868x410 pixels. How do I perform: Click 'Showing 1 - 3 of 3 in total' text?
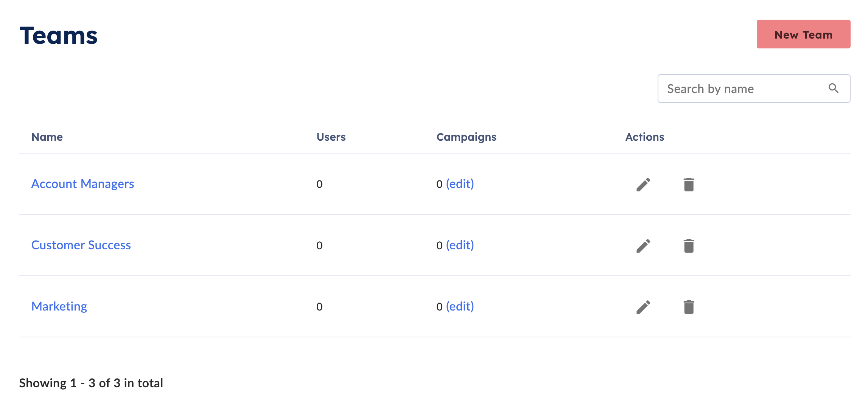click(91, 383)
